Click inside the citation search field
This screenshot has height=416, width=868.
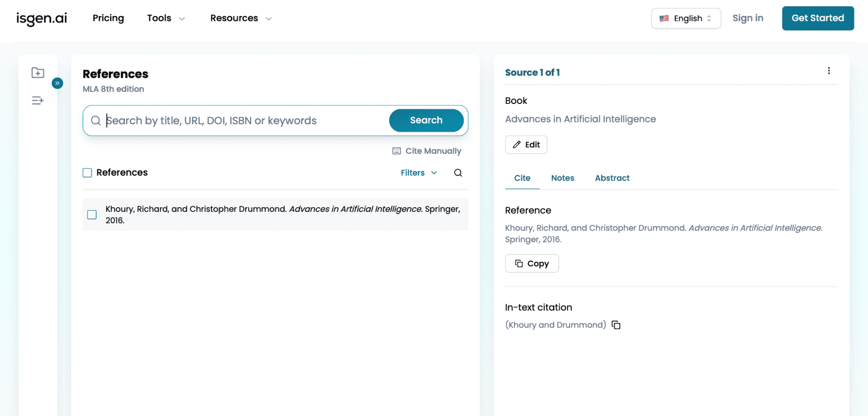[234, 120]
